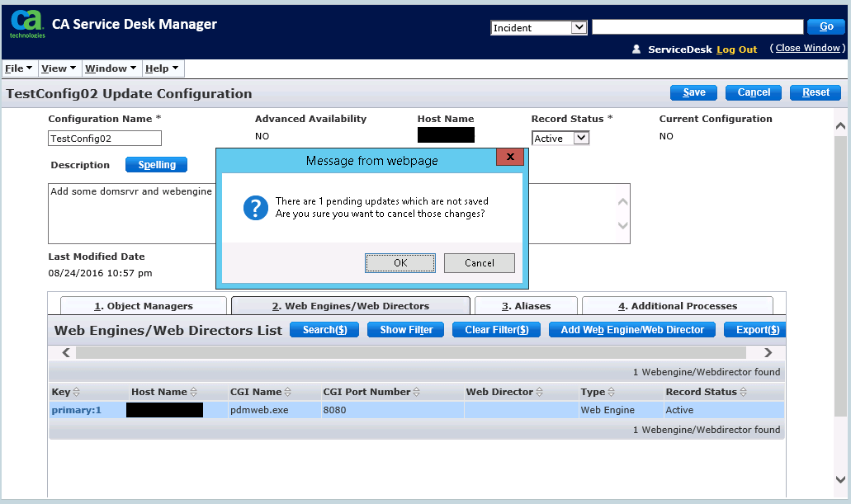The width and height of the screenshot is (851, 504).
Task: Click the CA Technologies logo
Action: pos(26,25)
